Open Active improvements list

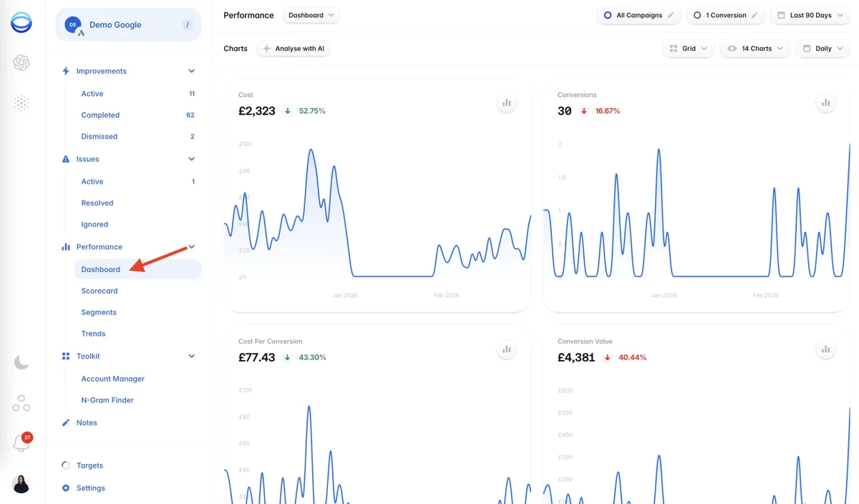pyautogui.click(x=137, y=94)
